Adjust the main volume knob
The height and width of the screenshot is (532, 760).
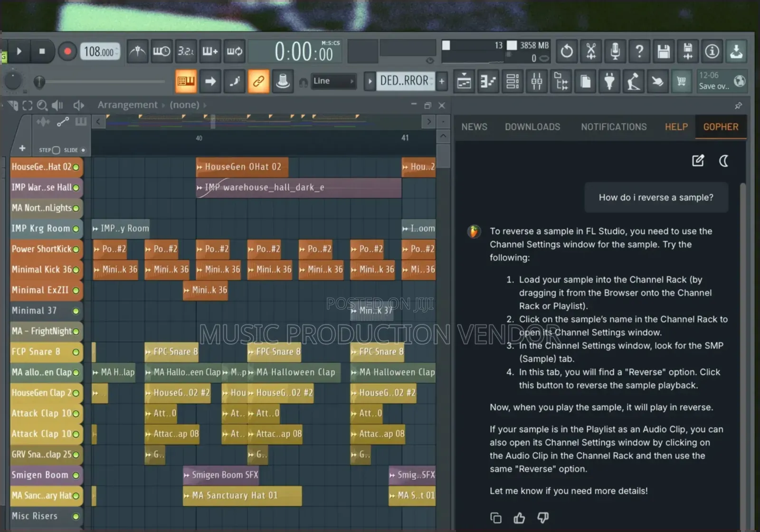point(12,81)
